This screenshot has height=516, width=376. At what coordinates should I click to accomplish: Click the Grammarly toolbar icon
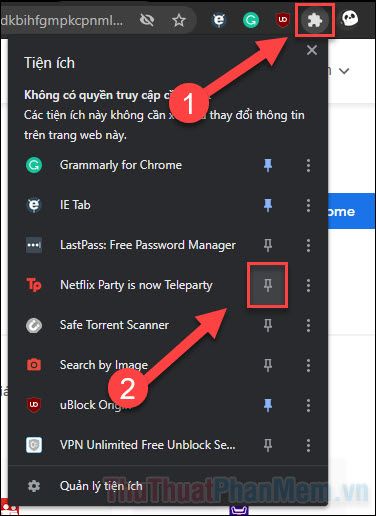(251, 20)
